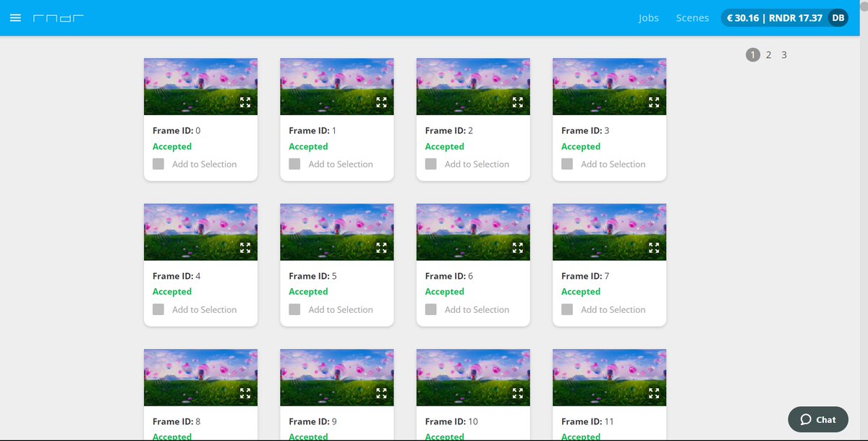Expand Frame ID 1 image fullscreen

pyautogui.click(x=381, y=102)
